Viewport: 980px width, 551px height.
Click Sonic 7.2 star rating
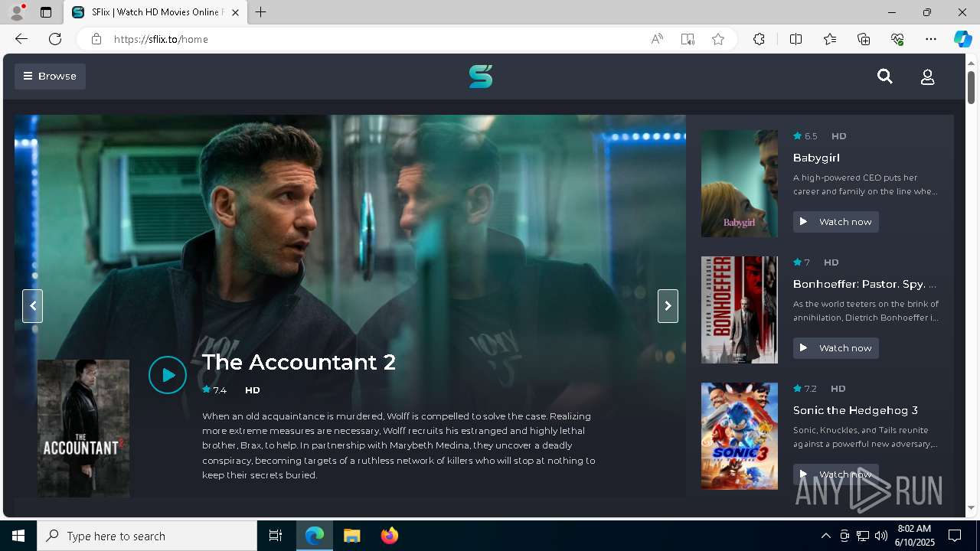click(x=805, y=389)
